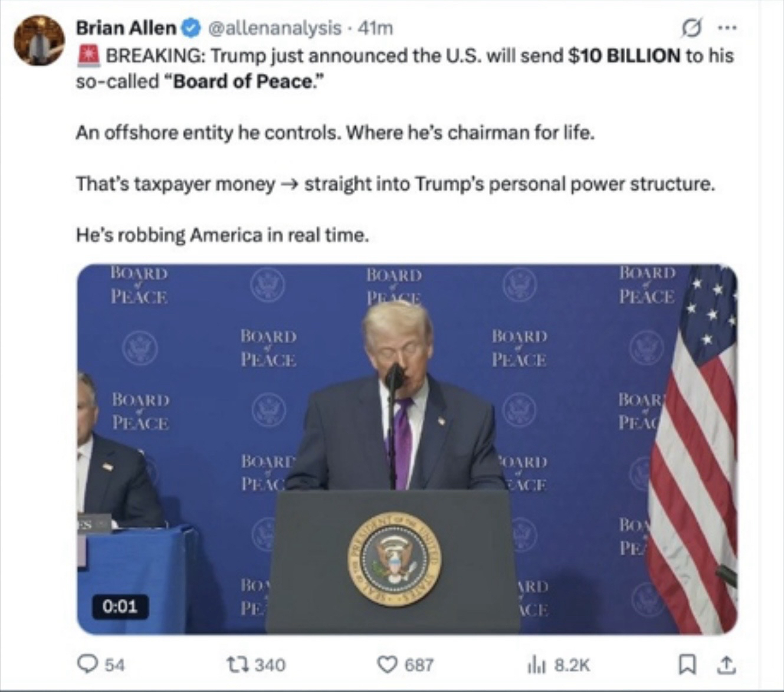The height and width of the screenshot is (692, 784).
Task: Play the embedded Board of Peace video
Action: click(407, 449)
